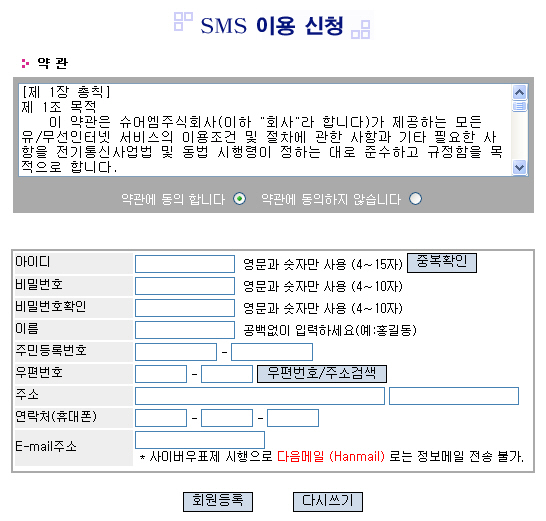The image size is (546, 521).
Task: Click the 중복확인 button
Action: tap(442, 263)
